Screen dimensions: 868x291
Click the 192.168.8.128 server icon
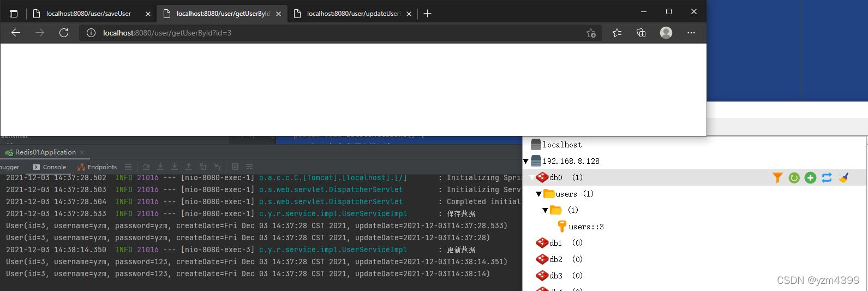pyautogui.click(x=536, y=161)
